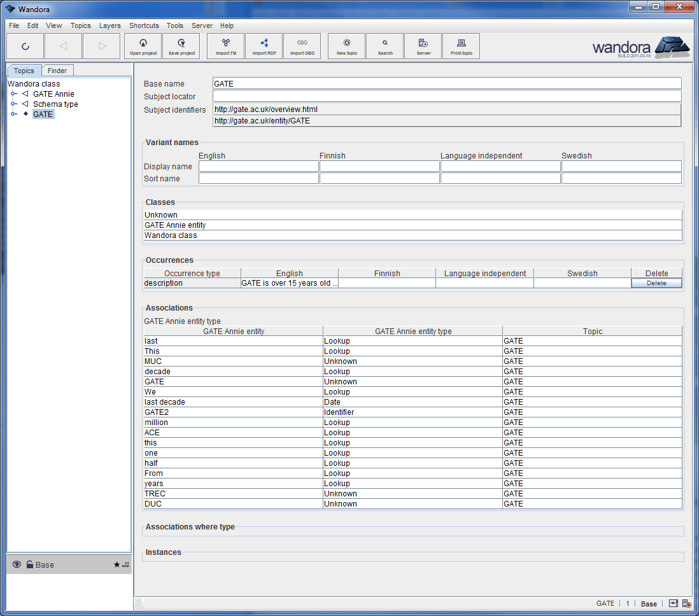Expand the GATE Annie tree node
Image resolution: width=699 pixels, height=616 pixels.
[x=13, y=94]
